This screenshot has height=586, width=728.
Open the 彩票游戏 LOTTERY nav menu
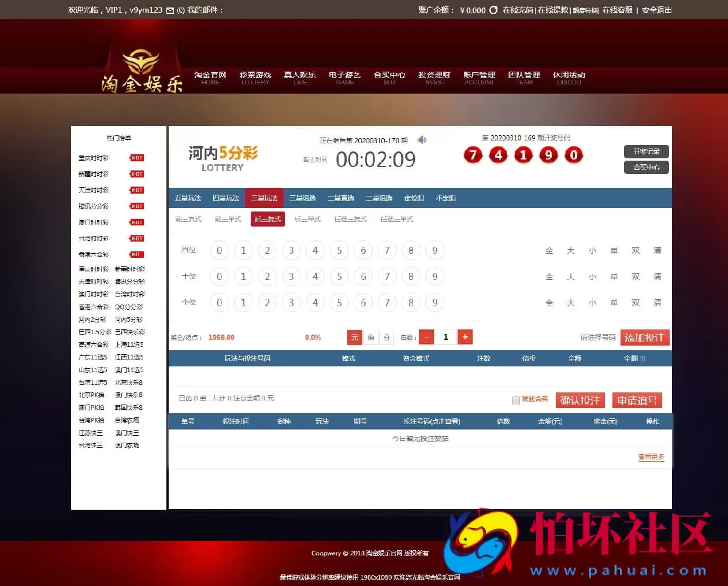pos(255,77)
